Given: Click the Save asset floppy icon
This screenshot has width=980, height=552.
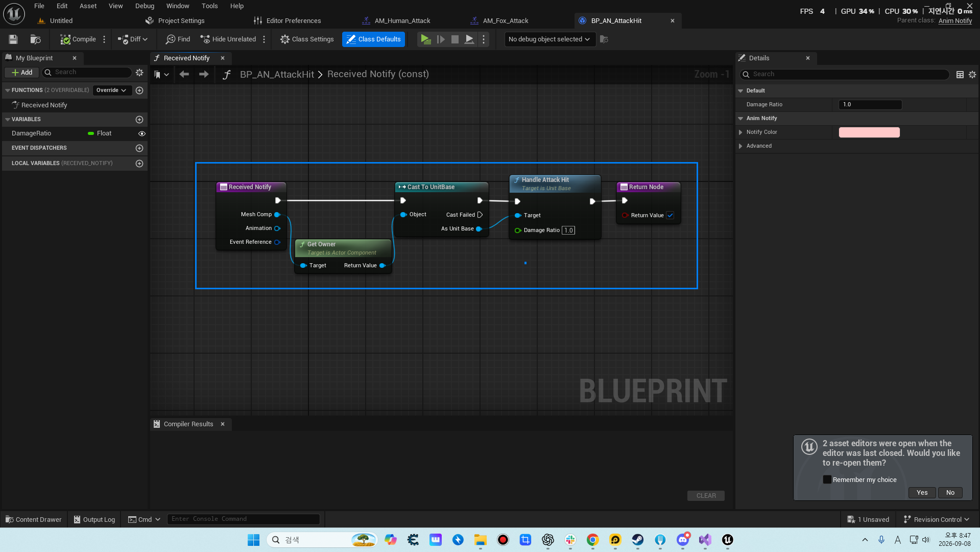Looking at the screenshot, I should 13,39.
